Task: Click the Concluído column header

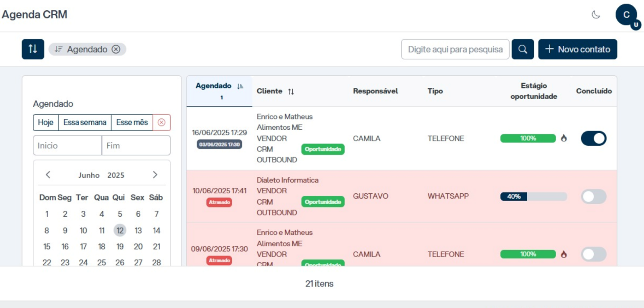Action: coord(594,91)
